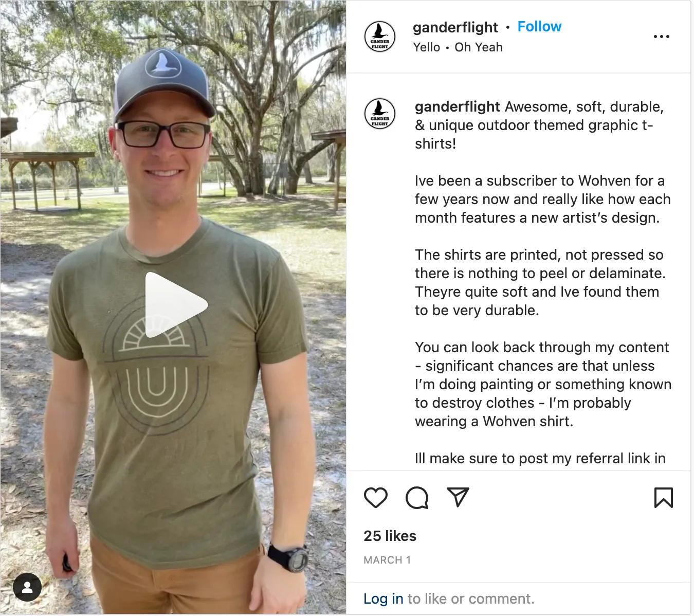694x616 pixels.
Task: Open more options three-dot menu
Action: coord(661,37)
